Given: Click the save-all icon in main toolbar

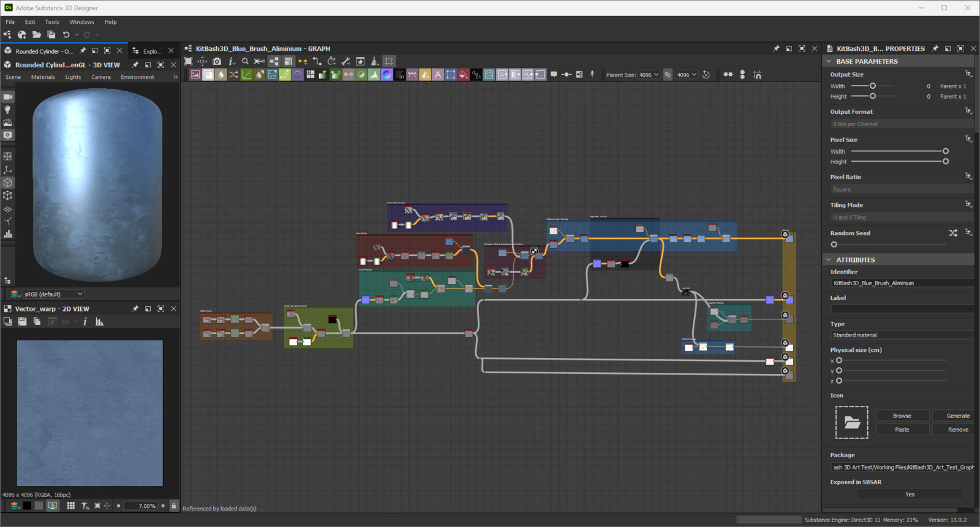Looking at the screenshot, I should pos(51,35).
